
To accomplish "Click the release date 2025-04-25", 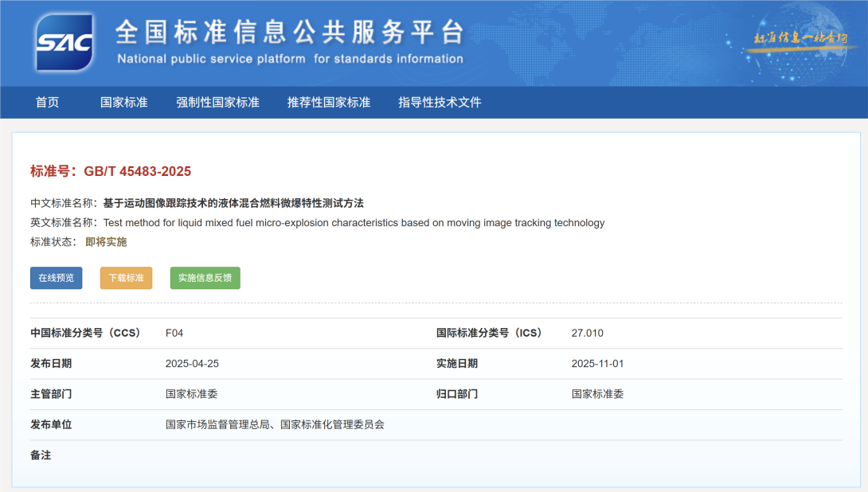I will tap(192, 363).
